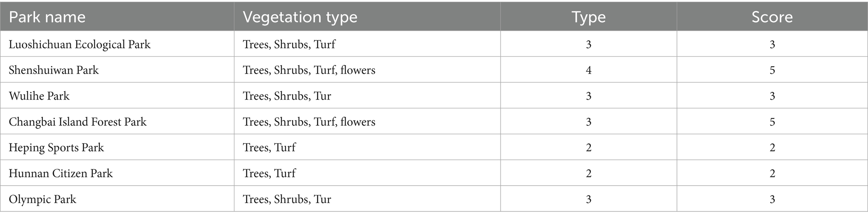Screen dimensions: 868x219
Task: Click the Vegetation type column header
Action: point(300,17)
